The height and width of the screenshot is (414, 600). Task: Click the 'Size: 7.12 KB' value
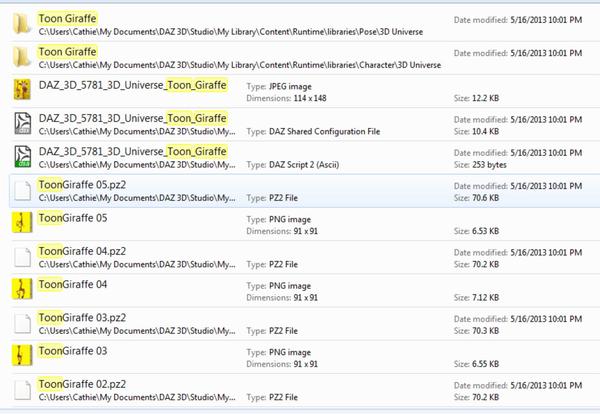coord(476,298)
